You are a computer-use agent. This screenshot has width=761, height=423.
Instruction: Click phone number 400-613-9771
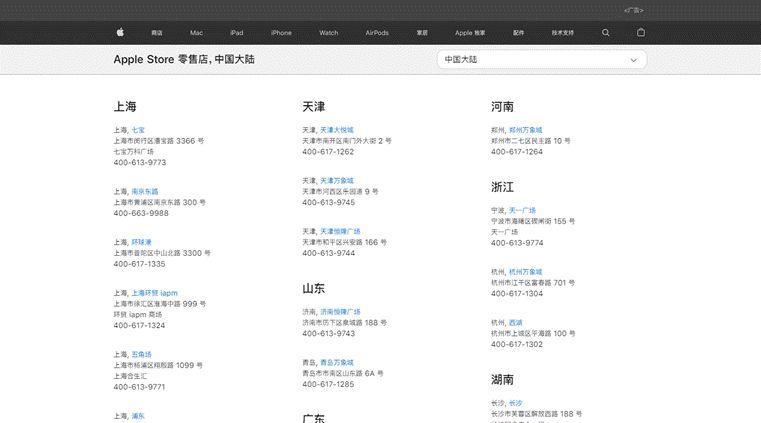click(139, 387)
